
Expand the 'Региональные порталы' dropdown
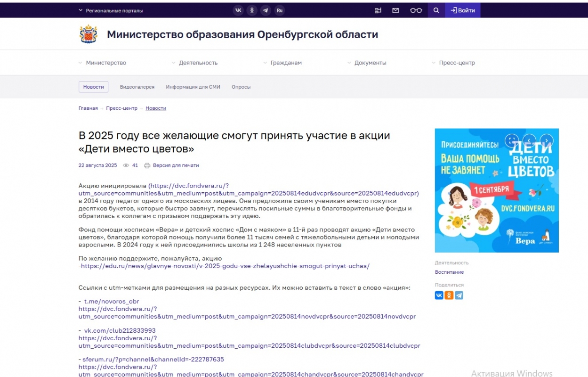[x=111, y=10]
